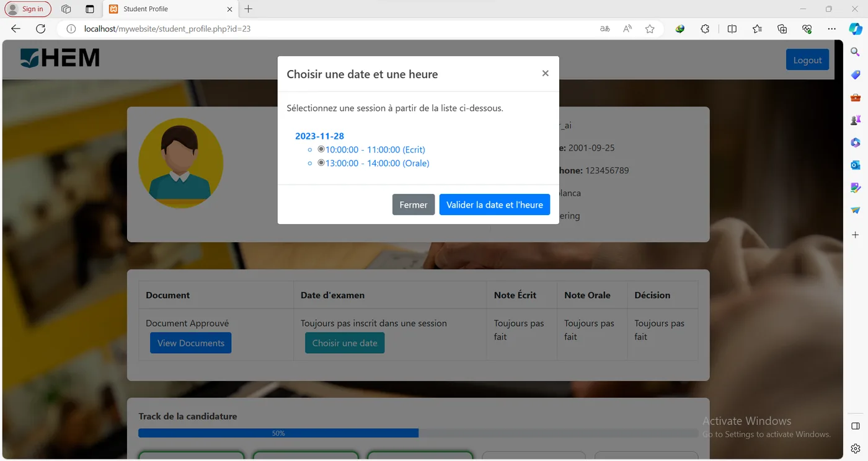Open the Favorites list
Screen dimensions: 868x461
click(757, 29)
